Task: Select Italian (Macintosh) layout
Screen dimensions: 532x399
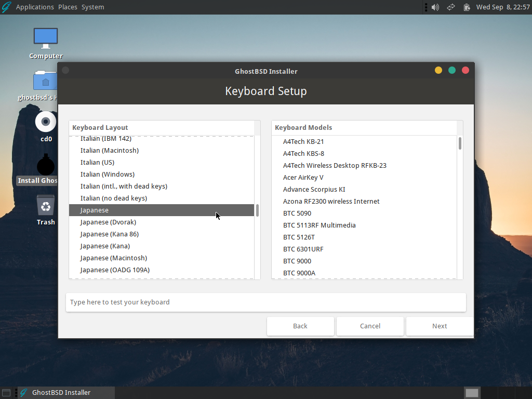Action: [162, 150]
